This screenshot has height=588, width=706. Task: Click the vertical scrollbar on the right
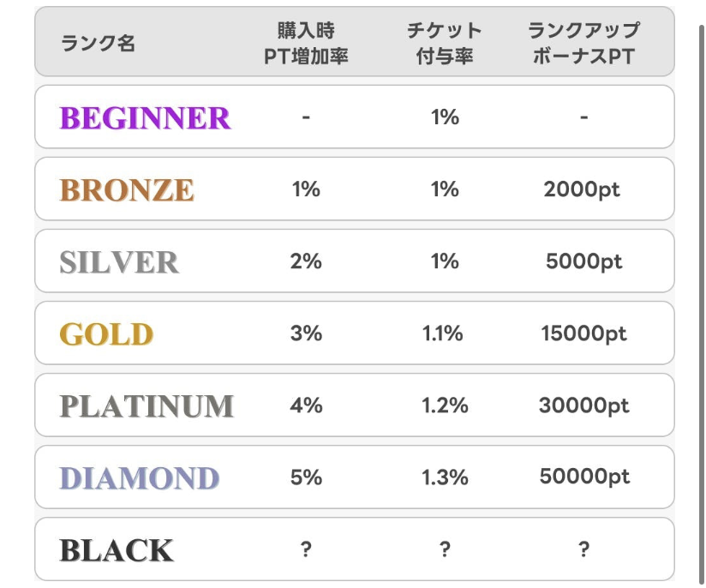(702, 306)
